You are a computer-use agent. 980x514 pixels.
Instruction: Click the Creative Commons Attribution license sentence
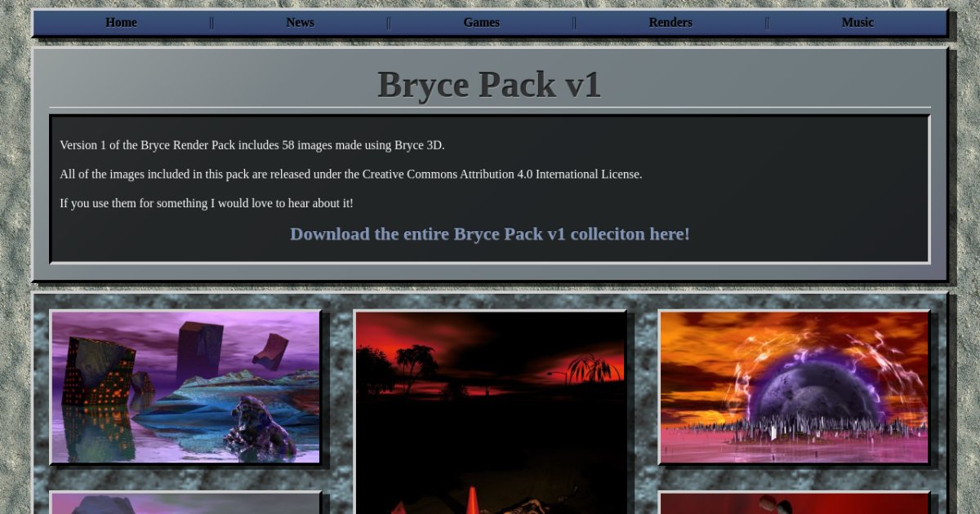tap(350, 174)
